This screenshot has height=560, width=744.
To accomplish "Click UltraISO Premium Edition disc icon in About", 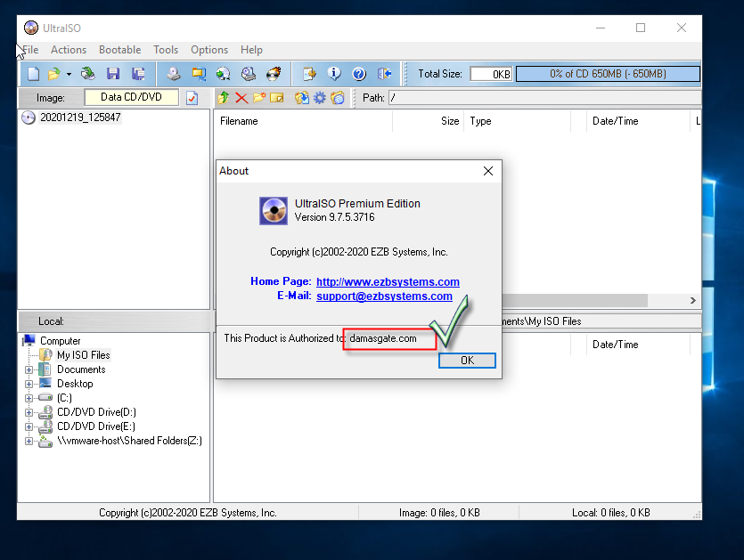I will [x=274, y=210].
